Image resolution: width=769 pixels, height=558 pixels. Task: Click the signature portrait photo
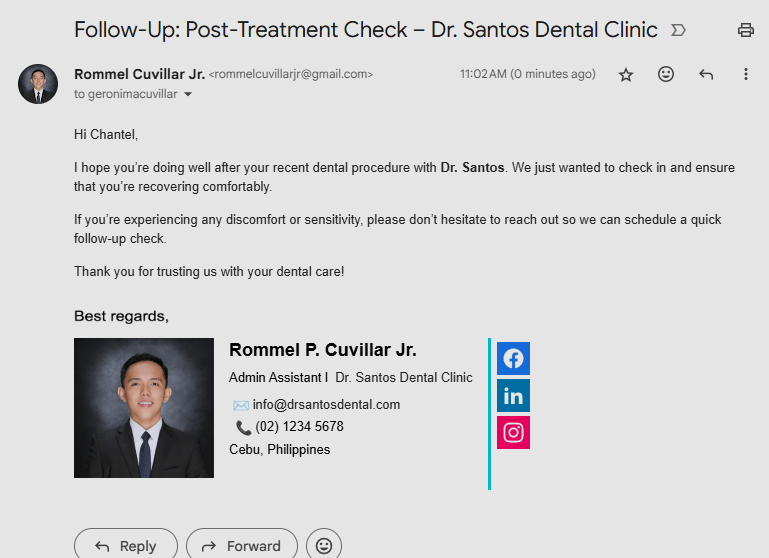pyautogui.click(x=144, y=408)
